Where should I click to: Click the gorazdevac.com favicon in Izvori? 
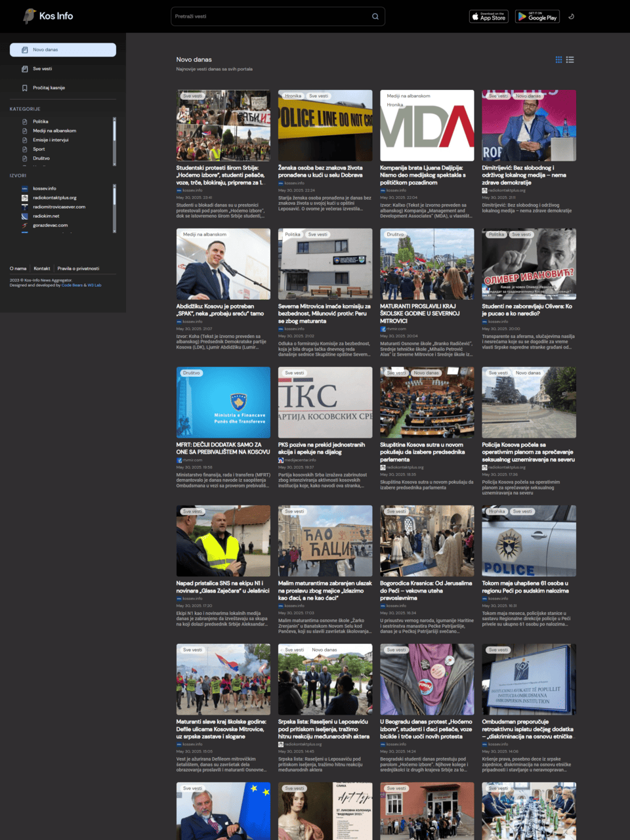(25, 225)
